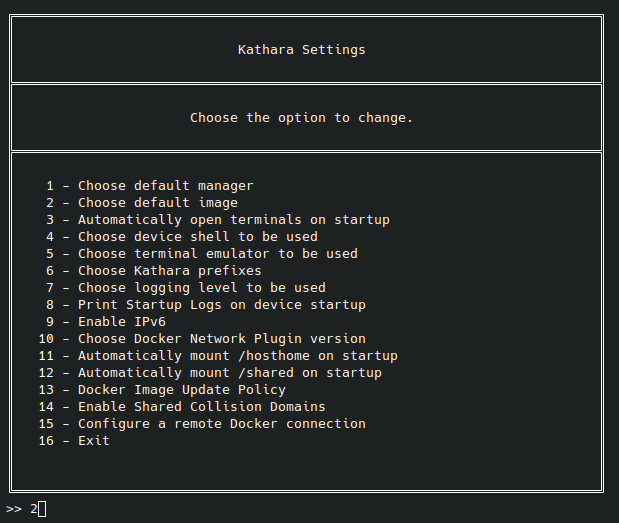Viewport: 619px width, 523px height.
Task: Select Enable Shared Collision Domains option
Action: pyautogui.click(x=201, y=406)
